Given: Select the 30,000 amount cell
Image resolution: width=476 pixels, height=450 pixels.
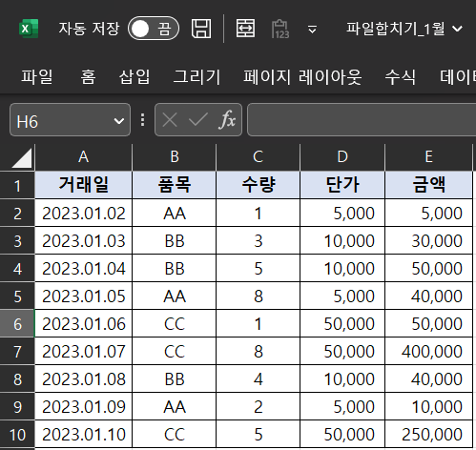Looking at the screenshot, I should point(428,240).
